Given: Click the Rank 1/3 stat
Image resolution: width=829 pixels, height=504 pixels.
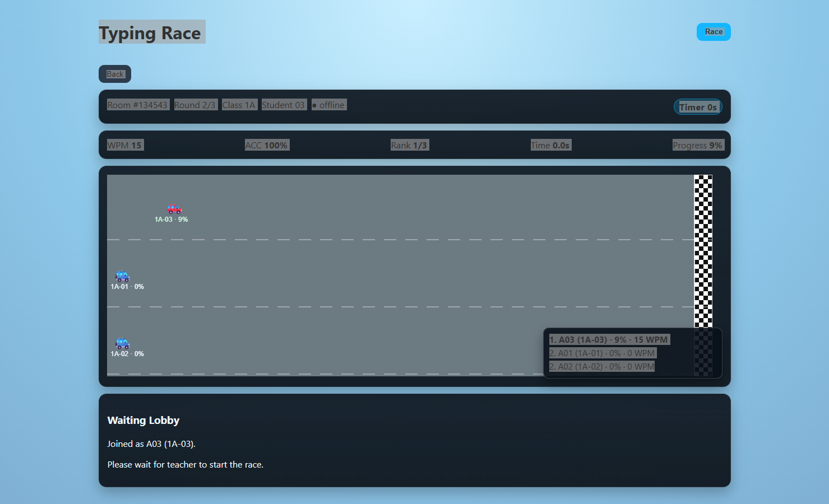Looking at the screenshot, I should 409,145.
